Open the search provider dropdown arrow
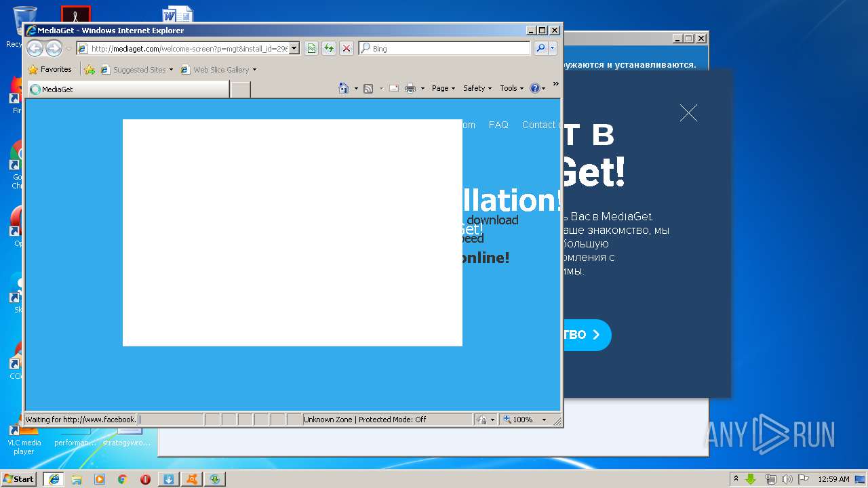This screenshot has width=868, height=488. tap(553, 48)
